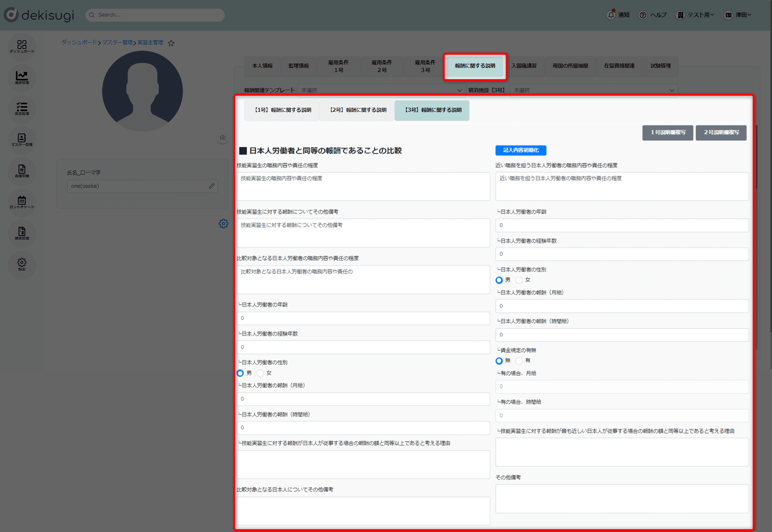
Task: Click the favorite star next to breadcrumb
Action: click(171, 43)
